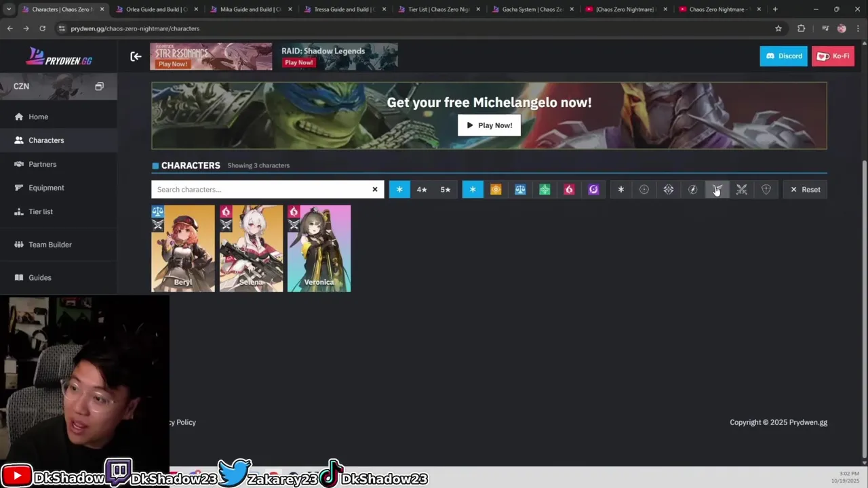Filter by blue scales element icon
Screen dimensions: 868x488
click(x=520, y=190)
